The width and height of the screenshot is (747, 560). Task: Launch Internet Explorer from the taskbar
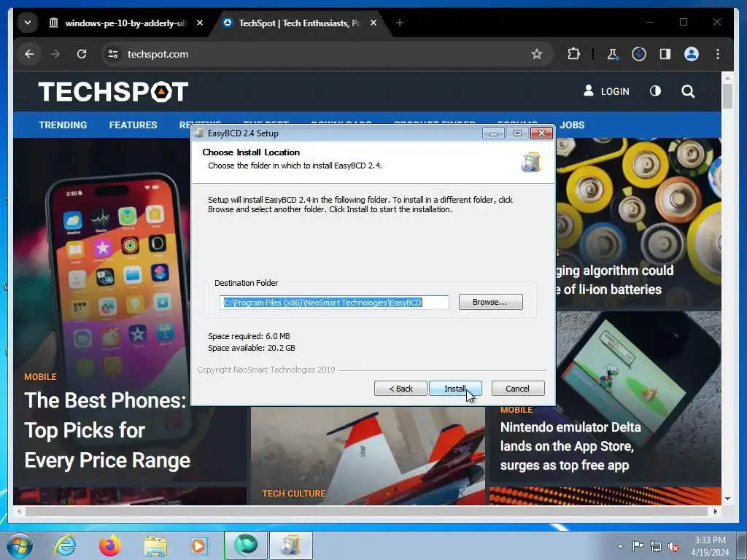pyautogui.click(x=65, y=545)
